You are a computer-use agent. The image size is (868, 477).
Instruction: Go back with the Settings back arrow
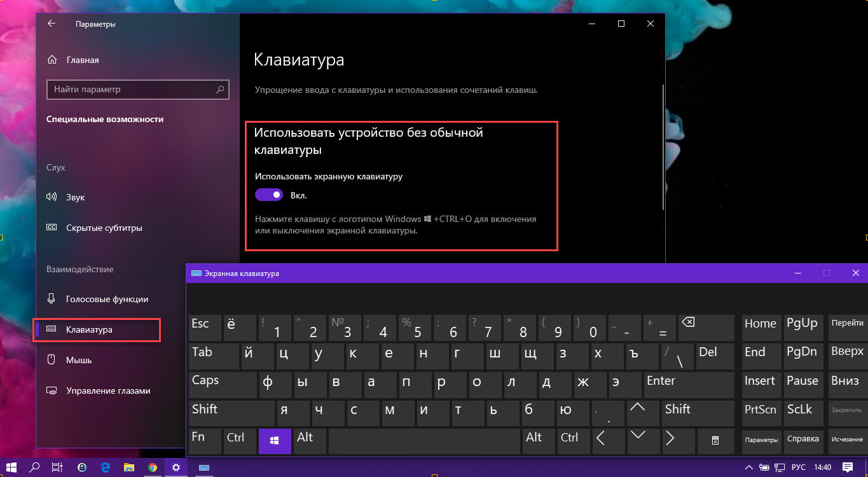click(52, 24)
